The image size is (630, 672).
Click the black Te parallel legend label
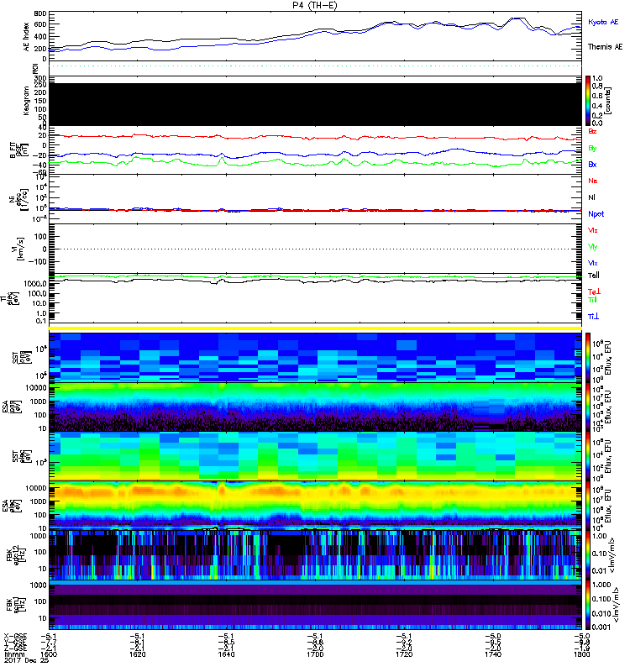tap(594, 276)
